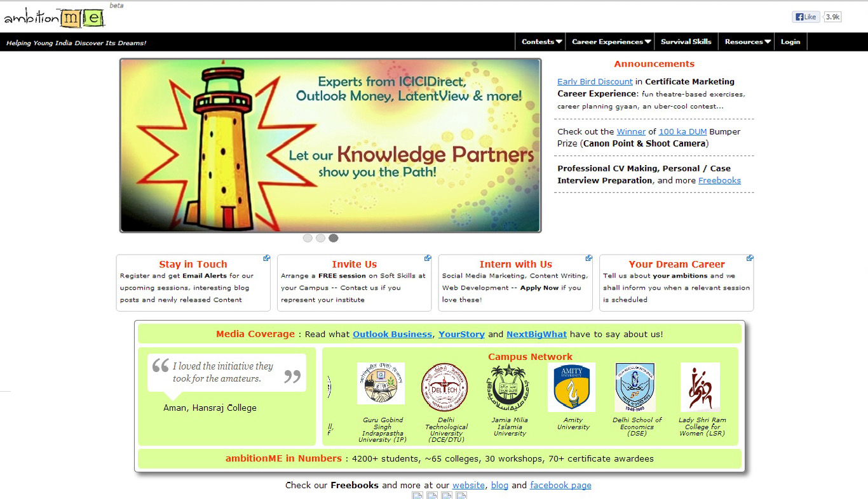The height and width of the screenshot is (499, 868).
Task: Open the Stay in Touch popup icon
Action: coord(267,258)
